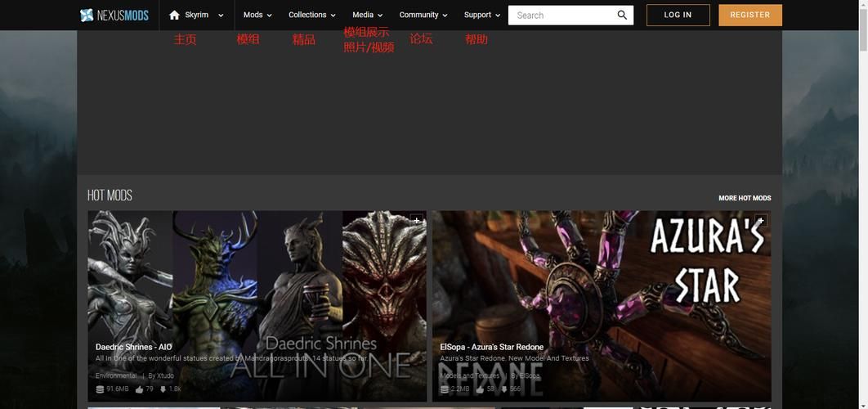
Task: Open the ElSopa author link
Action: pos(529,375)
